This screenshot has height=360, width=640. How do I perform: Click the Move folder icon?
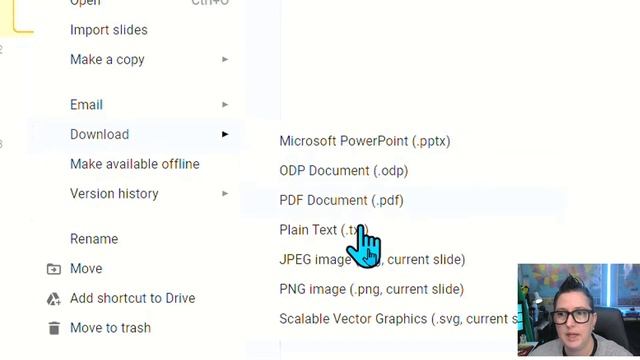point(53,269)
